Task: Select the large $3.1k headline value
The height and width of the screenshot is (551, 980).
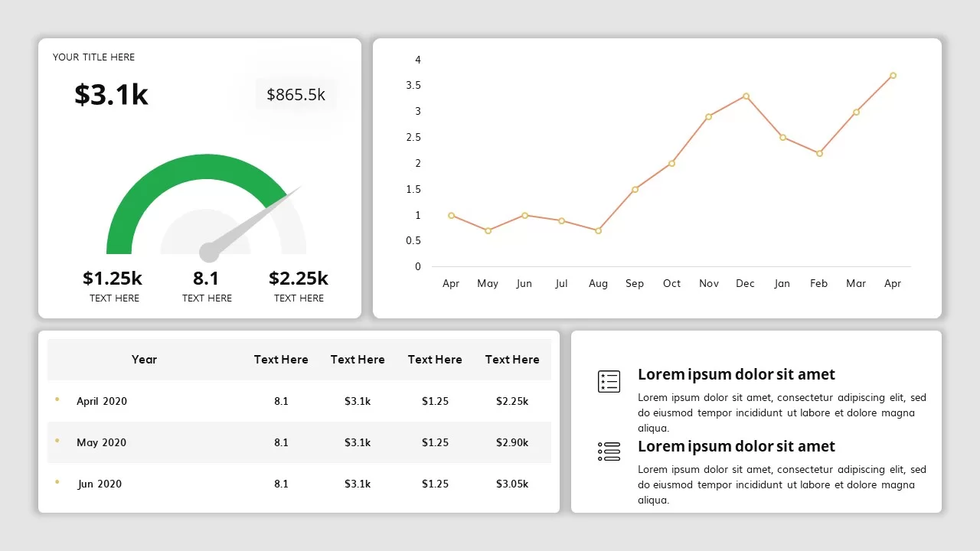Action: (111, 94)
